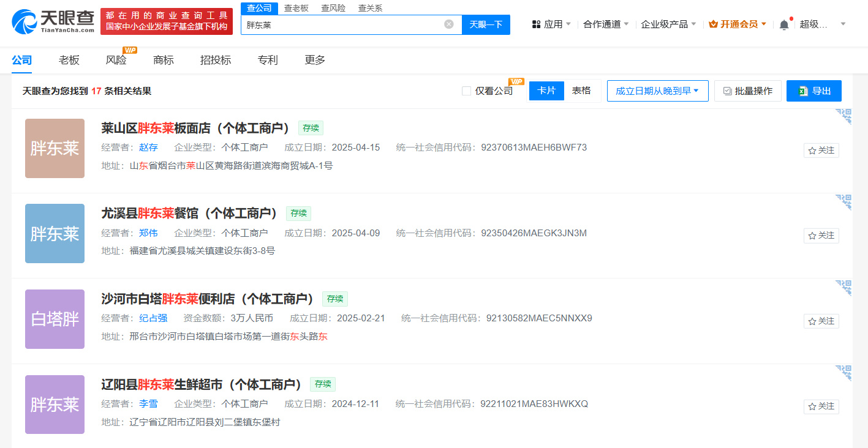The width and height of the screenshot is (868, 448).
Task: Click the 存续 status tag of 沙河市白塔胖东莱便利店
Action: 335,299
